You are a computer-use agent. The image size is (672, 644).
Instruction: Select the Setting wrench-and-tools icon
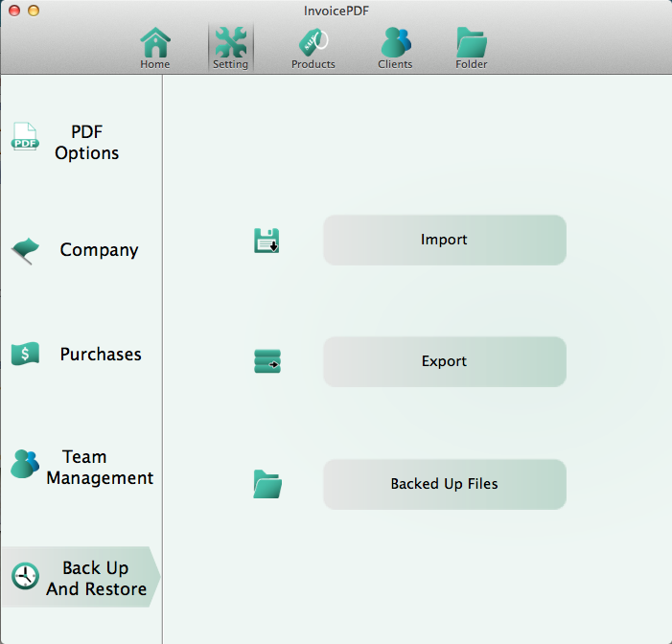(x=231, y=42)
